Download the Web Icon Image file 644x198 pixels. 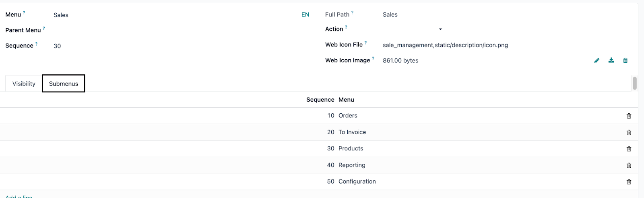(x=611, y=60)
